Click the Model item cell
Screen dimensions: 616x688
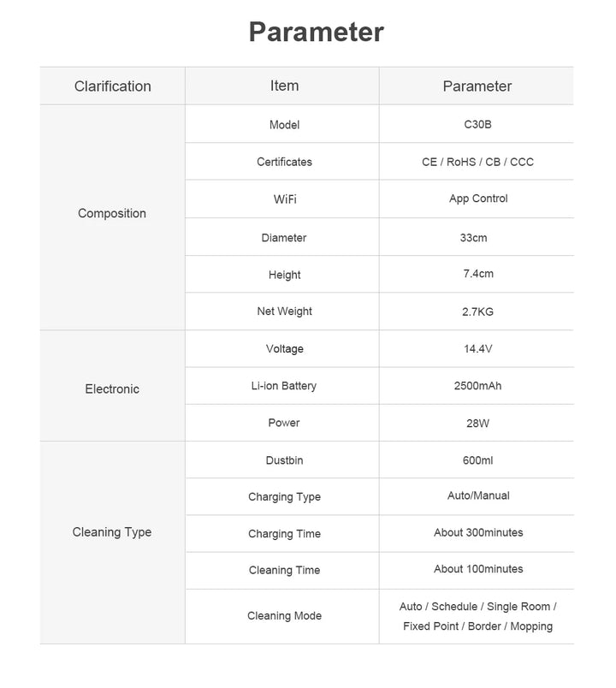coord(284,124)
